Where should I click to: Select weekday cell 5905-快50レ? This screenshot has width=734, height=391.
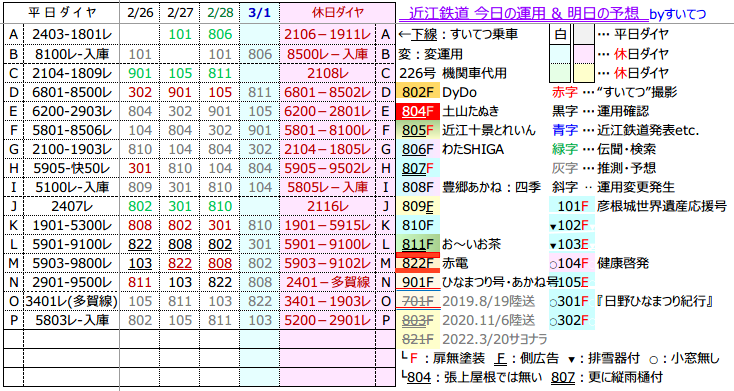click(72, 168)
